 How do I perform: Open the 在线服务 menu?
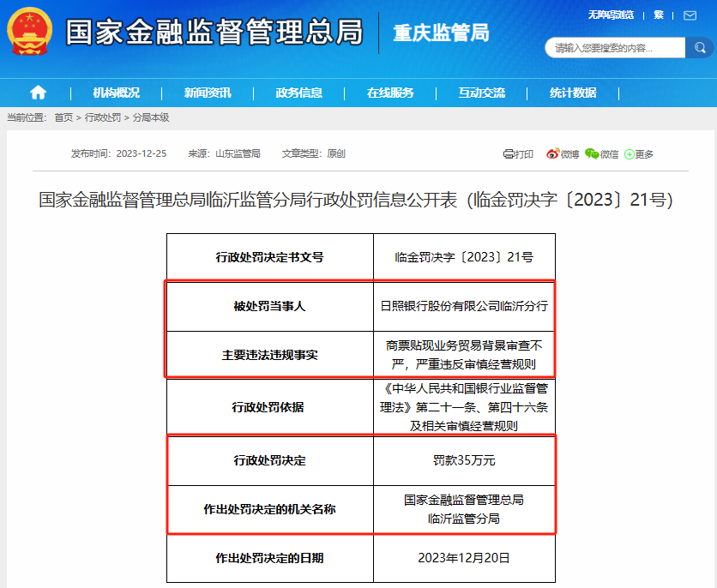pos(390,93)
